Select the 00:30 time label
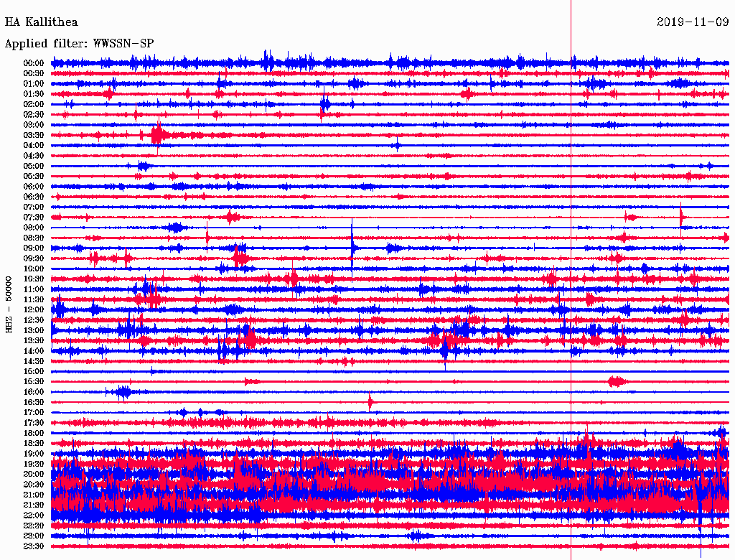The image size is (735, 560). (34, 74)
